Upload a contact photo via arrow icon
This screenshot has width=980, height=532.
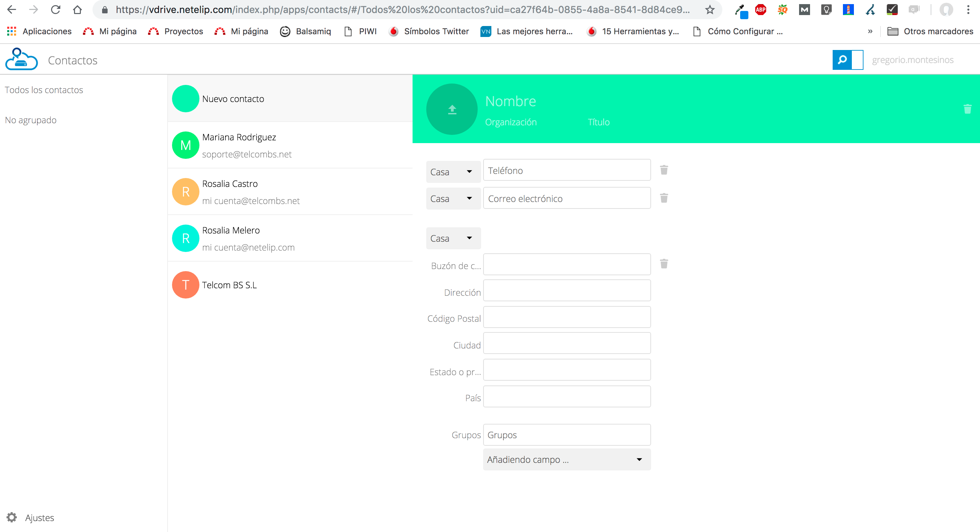[x=452, y=110]
